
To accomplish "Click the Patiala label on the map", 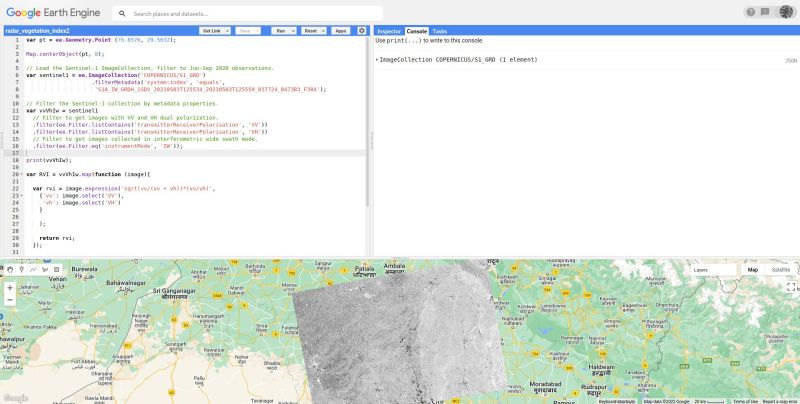I will click(x=364, y=270).
